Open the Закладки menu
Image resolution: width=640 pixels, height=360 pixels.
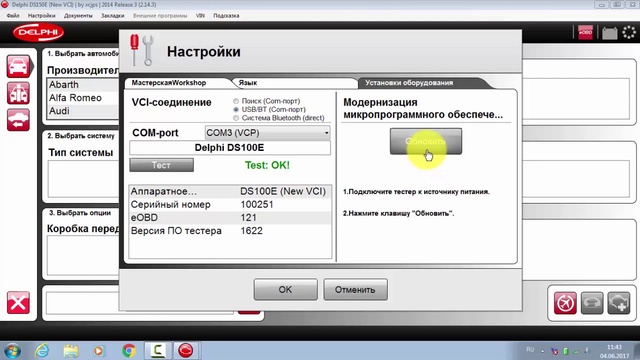(x=113, y=16)
